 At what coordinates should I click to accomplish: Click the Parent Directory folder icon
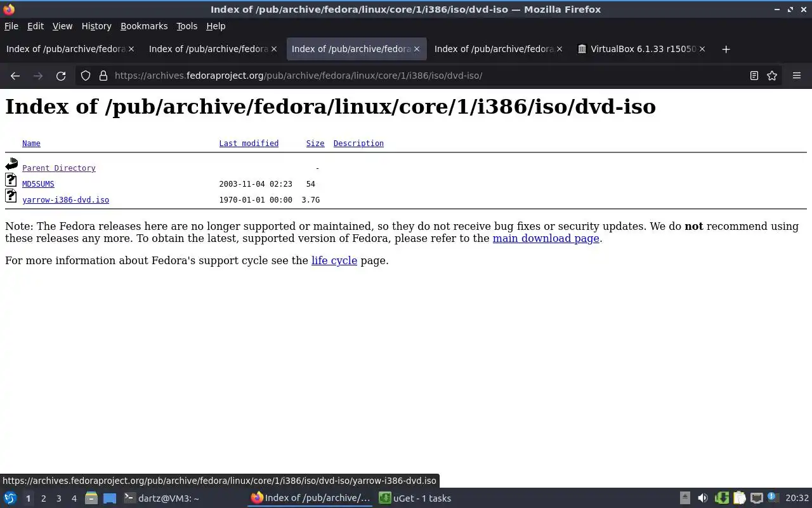[11, 164]
